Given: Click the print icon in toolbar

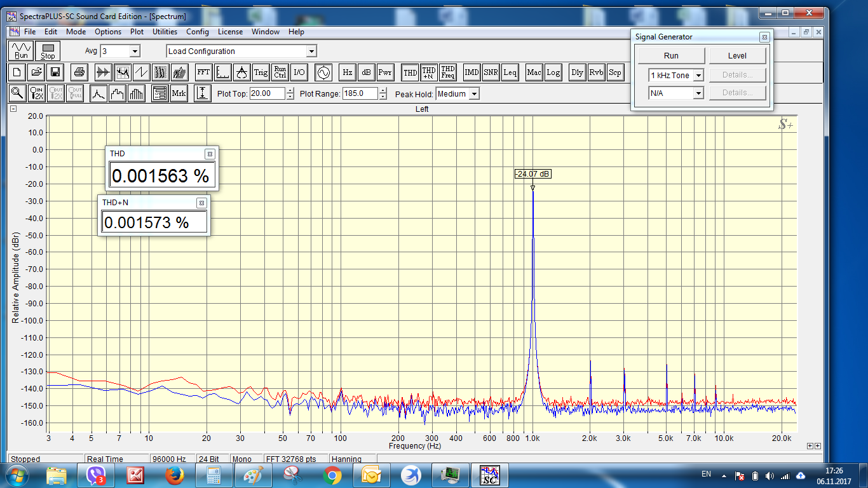Looking at the screenshot, I should 78,72.
